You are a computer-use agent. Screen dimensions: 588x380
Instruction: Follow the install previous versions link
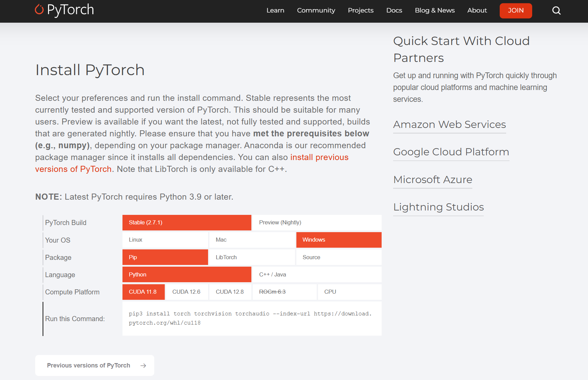[192, 163]
